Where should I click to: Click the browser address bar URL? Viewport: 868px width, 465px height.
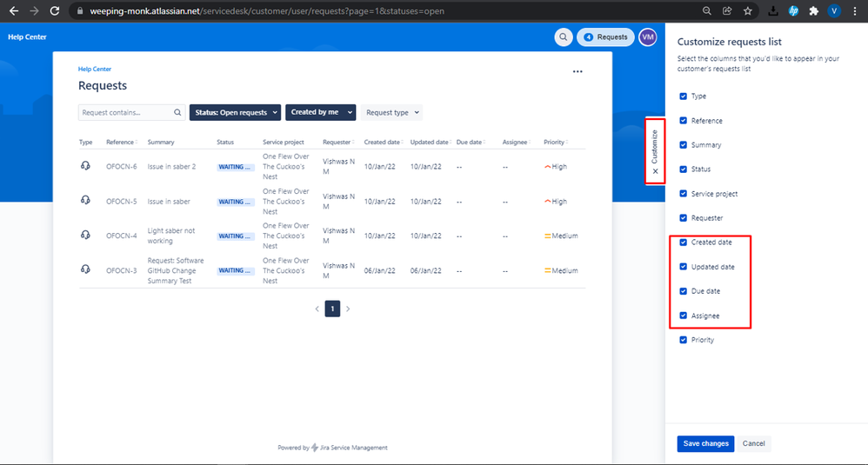(x=267, y=11)
